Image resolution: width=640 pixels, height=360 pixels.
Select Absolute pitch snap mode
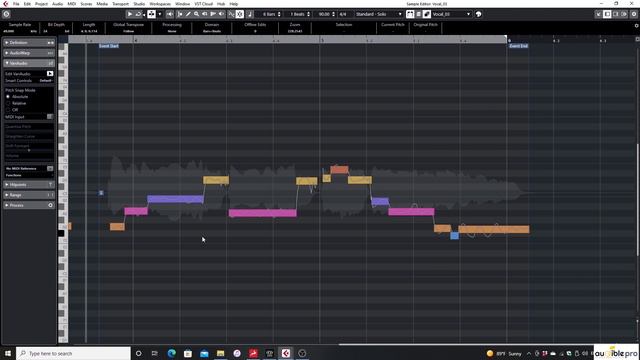click(8, 97)
